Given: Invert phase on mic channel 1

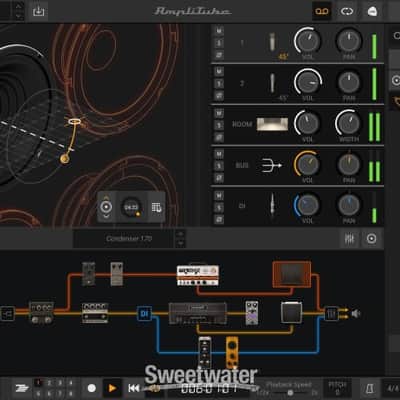Looking at the screenshot, I should click(x=219, y=55).
